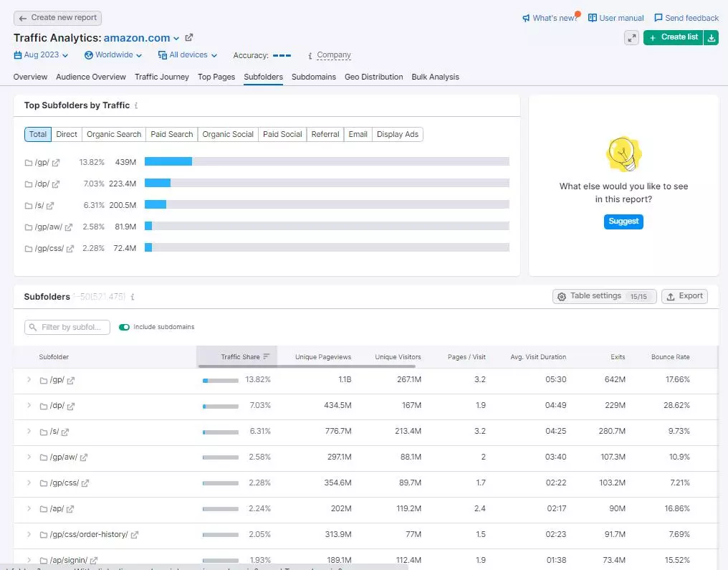The height and width of the screenshot is (570, 728).
Task: Switch to the Overview tab
Action: coord(30,77)
